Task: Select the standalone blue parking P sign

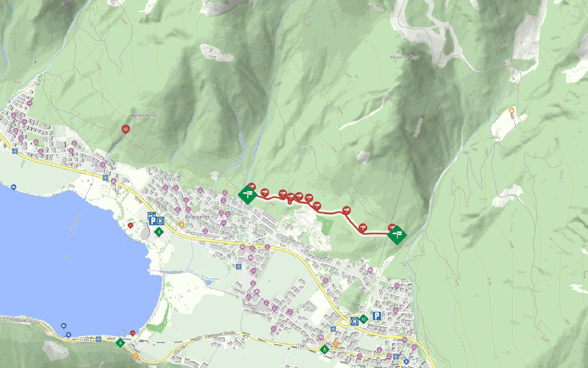Action: (x=377, y=316)
